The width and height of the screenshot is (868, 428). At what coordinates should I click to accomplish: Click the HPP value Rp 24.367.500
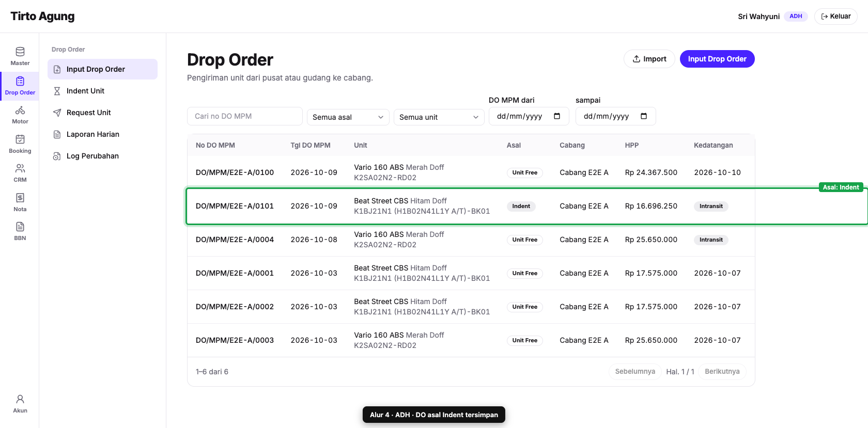point(651,172)
